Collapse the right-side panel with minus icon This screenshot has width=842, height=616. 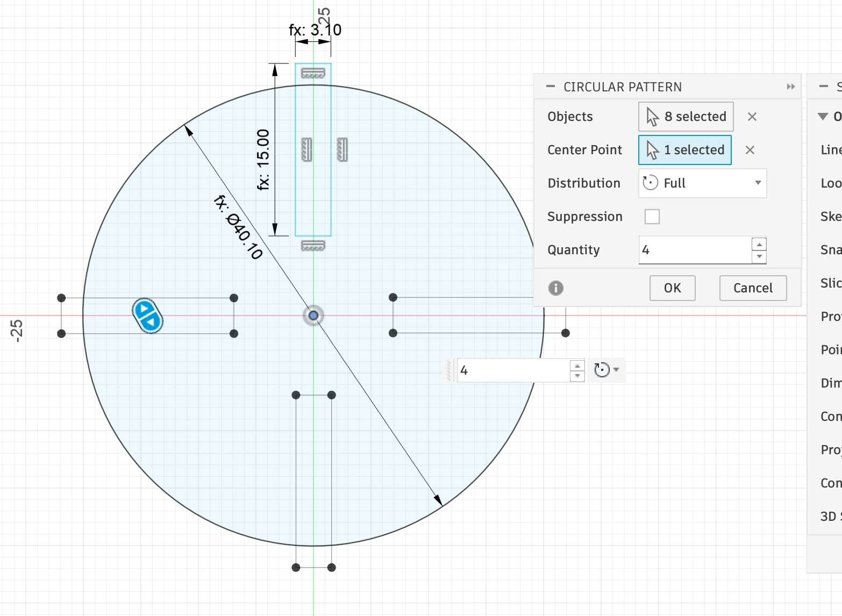coord(824,87)
